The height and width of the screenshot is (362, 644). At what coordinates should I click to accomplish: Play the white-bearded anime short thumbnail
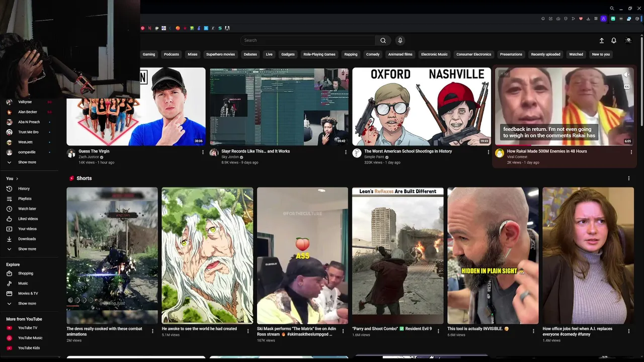[x=207, y=255]
